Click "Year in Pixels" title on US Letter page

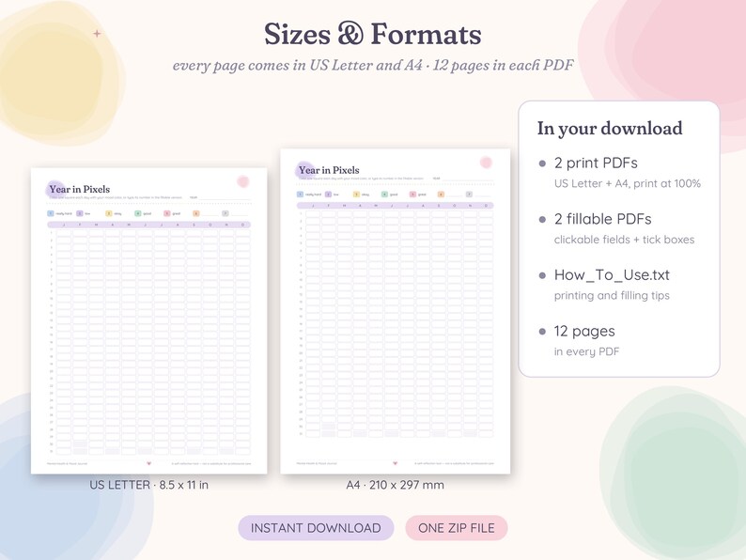(x=80, y=189)
